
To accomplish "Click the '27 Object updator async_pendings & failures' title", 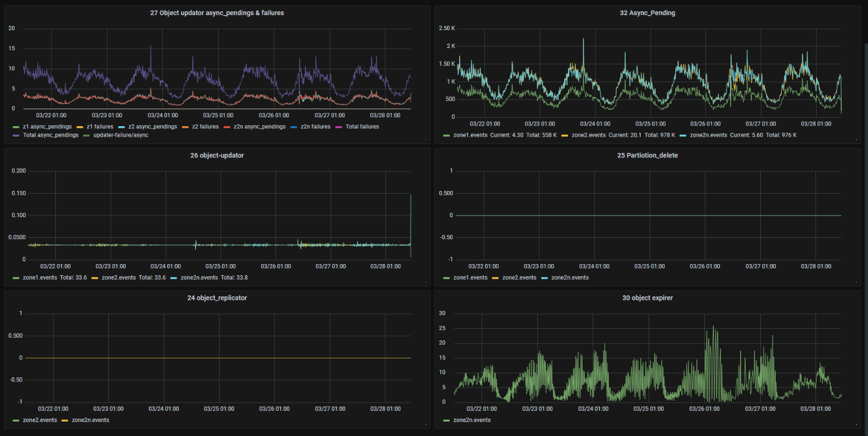I will (x=217, y=13).
